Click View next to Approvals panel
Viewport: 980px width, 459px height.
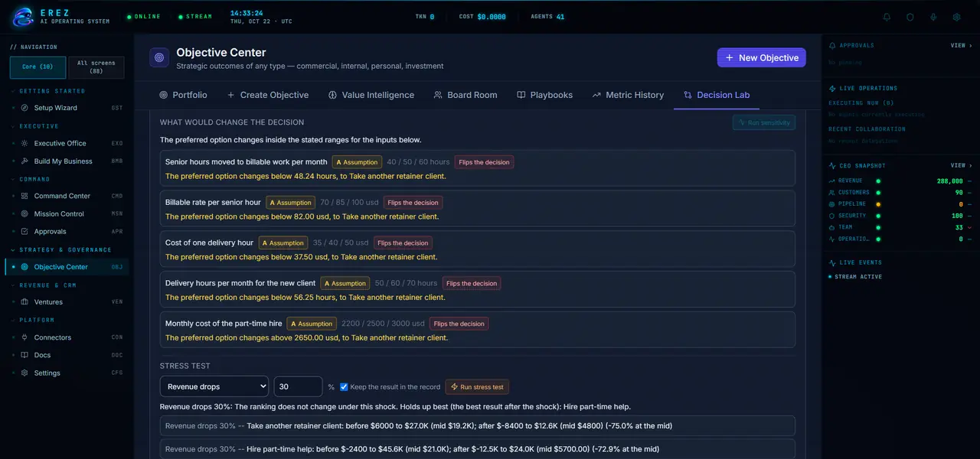(961, 46)
